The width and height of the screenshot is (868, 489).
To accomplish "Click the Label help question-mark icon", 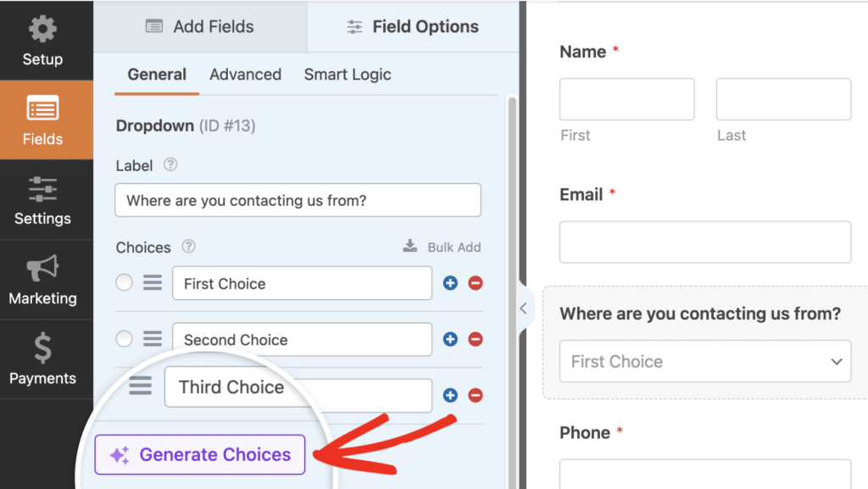I will (x=170, y=165).
